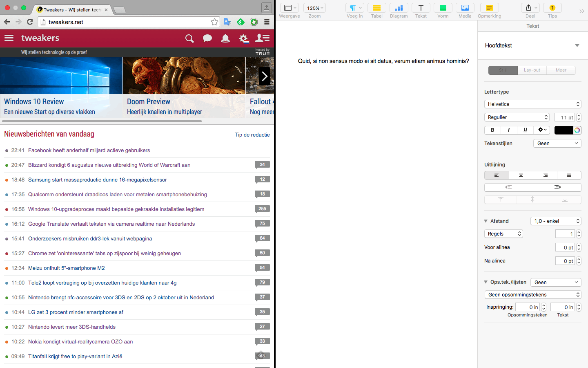Enable italic text style
Viewport: 588px width, 368px height.
pos(508,130)
